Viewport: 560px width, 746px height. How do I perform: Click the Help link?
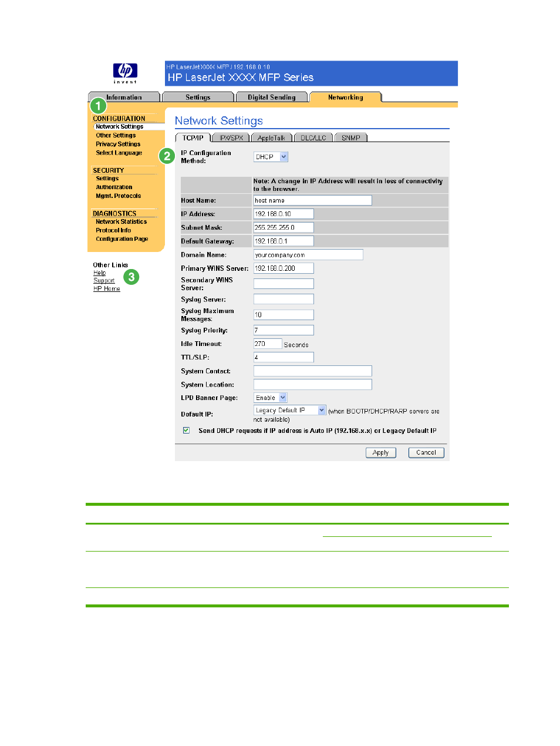coord(99,273)
